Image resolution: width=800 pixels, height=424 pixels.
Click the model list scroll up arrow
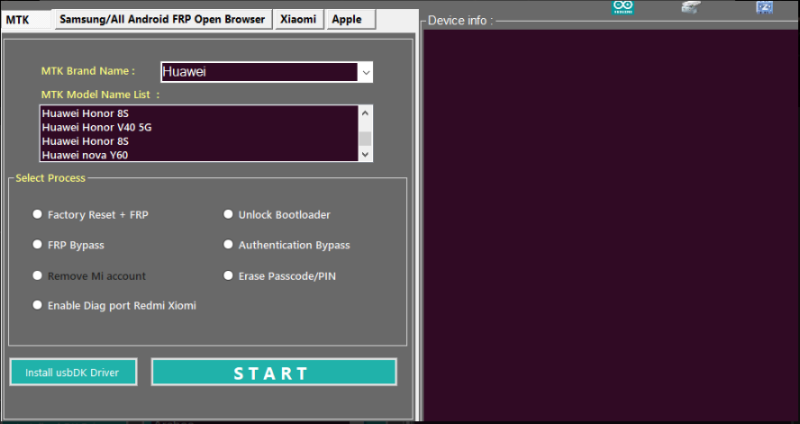(365, 113)
